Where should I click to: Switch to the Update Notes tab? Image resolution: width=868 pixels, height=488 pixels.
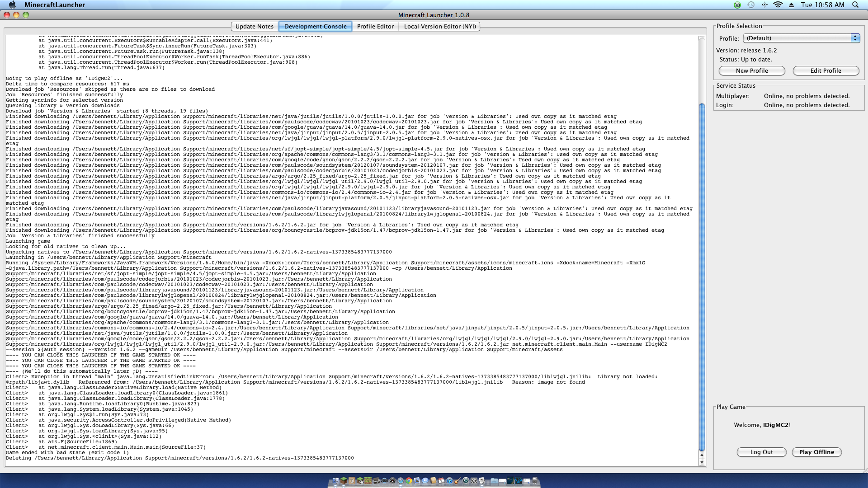point(254,26)
